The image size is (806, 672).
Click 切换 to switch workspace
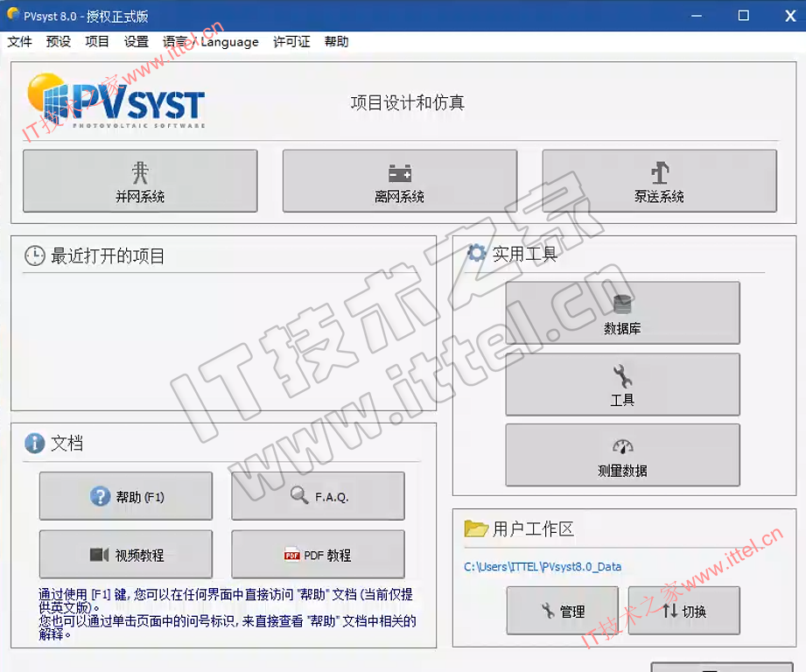pyautogui.click(x=683, y=611)
